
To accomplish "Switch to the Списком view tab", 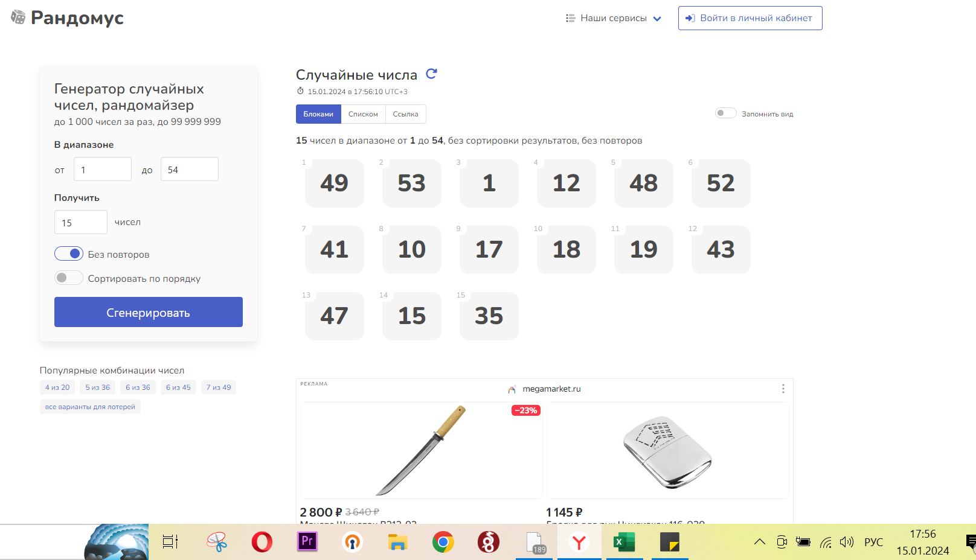I will point(363,114).
